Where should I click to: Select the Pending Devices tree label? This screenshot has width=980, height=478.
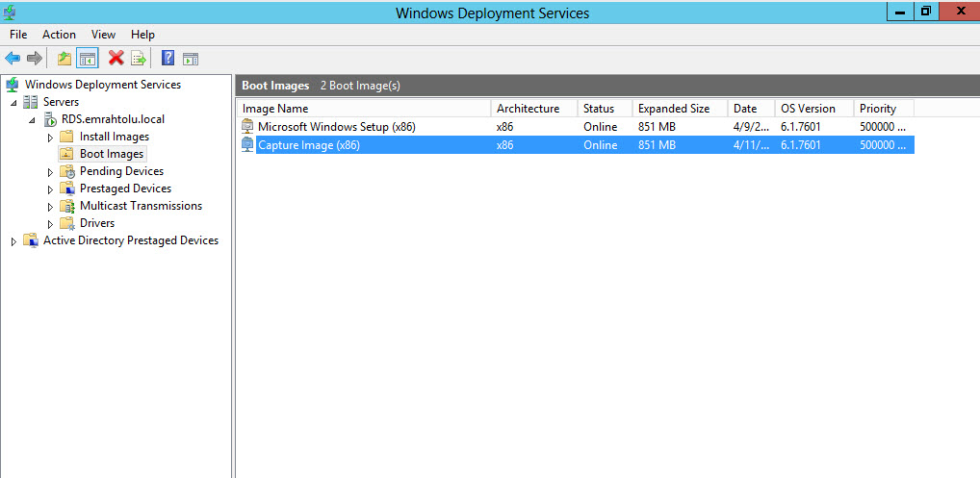[121, 171]
